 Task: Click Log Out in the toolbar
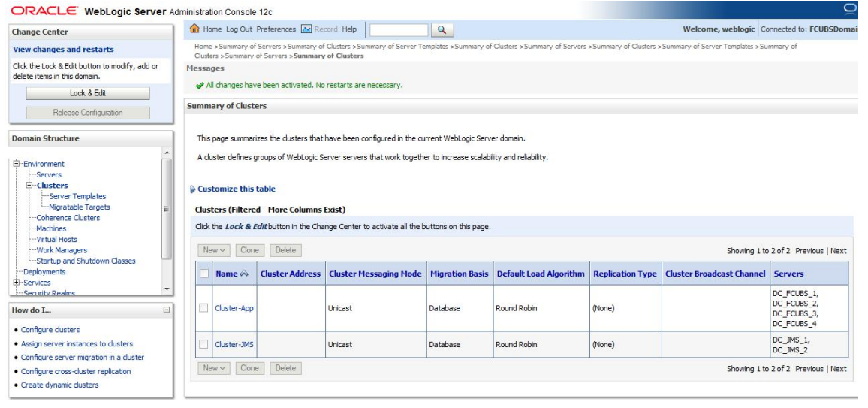(239, 29)
